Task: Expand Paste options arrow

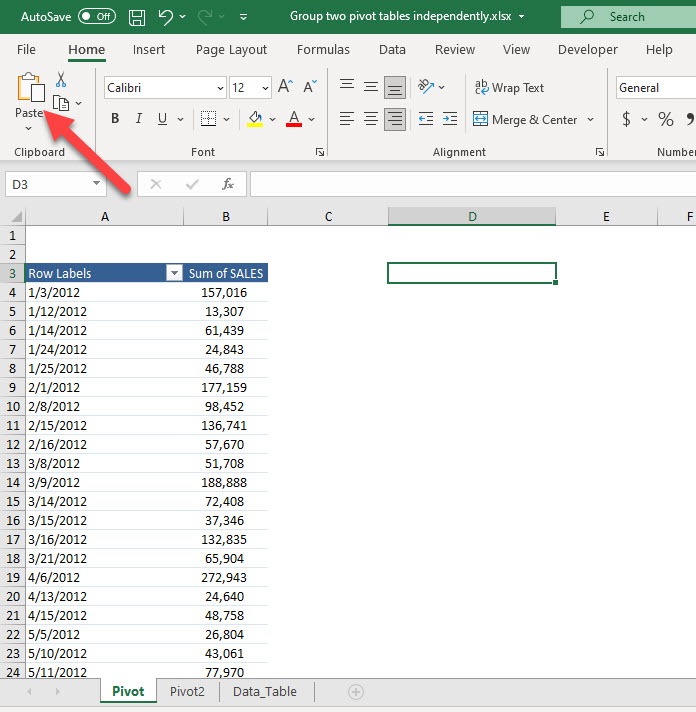Action: coord(28,129)
